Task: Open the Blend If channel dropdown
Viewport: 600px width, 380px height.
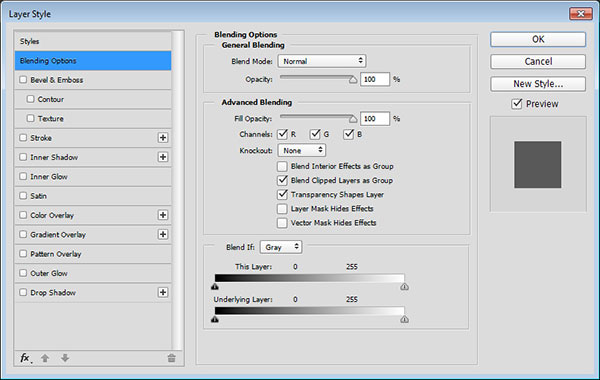Action: pos(281,247)
